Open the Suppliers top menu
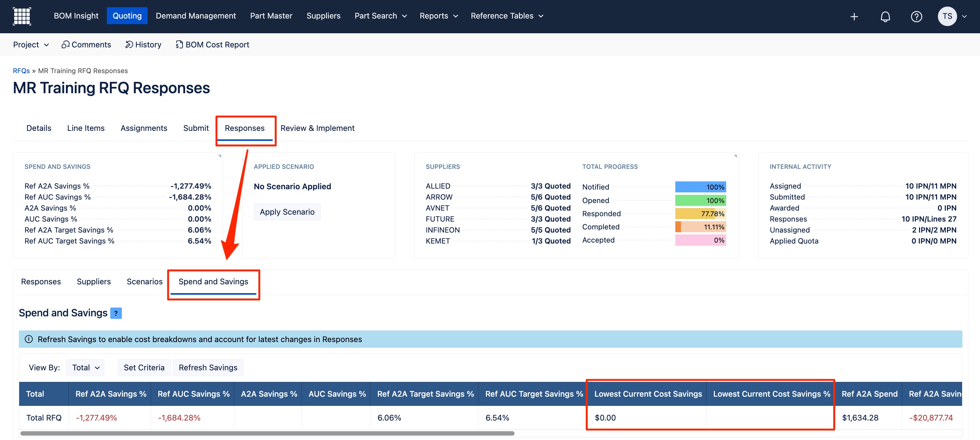This screenshot has width=980, height=440. tap(324, 16)
